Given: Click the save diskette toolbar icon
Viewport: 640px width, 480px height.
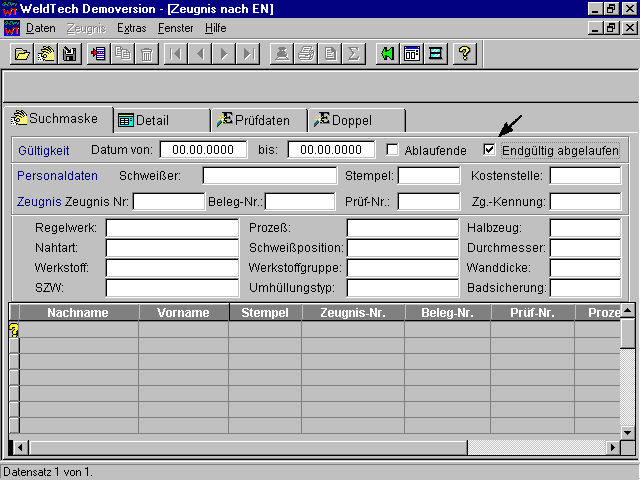Looking at the screenshot, I should 70,54.
